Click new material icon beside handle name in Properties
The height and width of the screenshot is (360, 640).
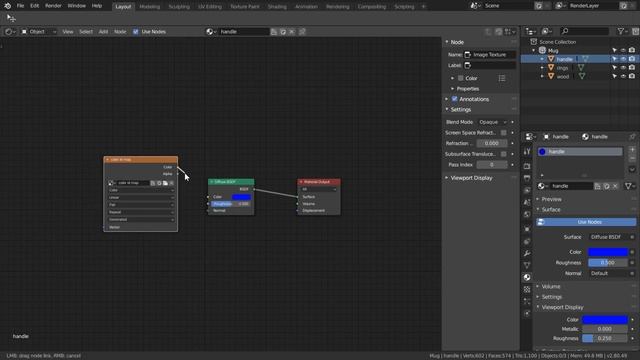(x=607, y=186)
